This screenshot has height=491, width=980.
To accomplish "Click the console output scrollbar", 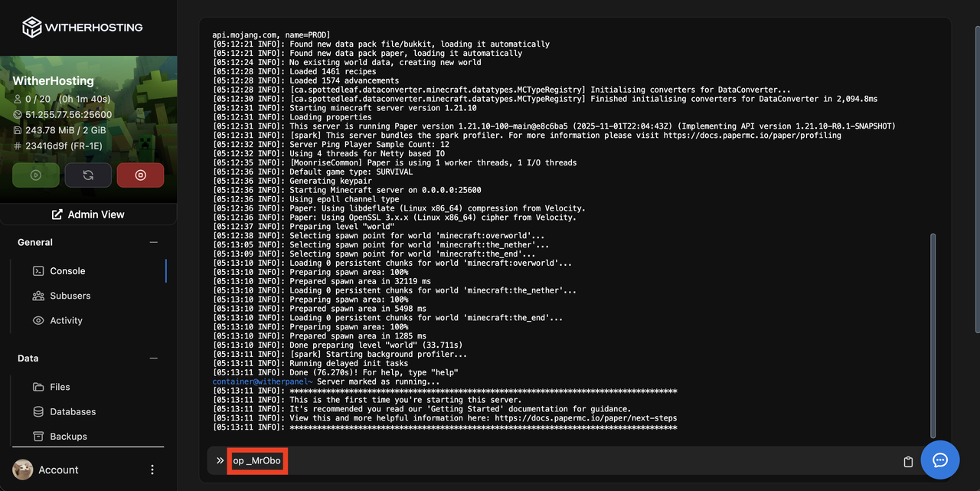I will (933, 336).
